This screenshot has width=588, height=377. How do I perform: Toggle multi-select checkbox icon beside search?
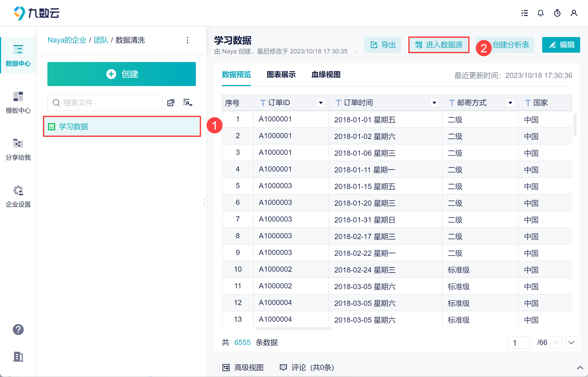click(x=171, y=103)
